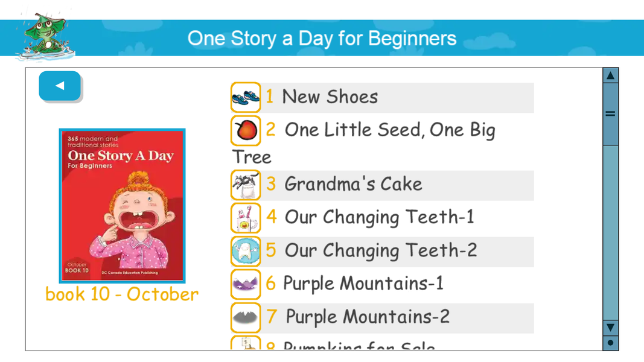The width and height of the screenshot is (644, 362).
Task: Click the scrollbar down arrow
Action: (610, 328)
